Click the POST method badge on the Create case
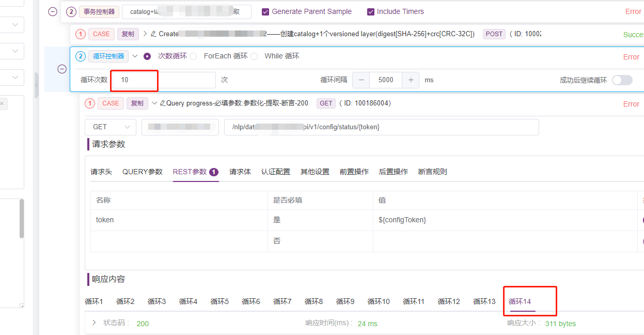The height and width of the screenshot is (335, 644). click(x=494, y=34)
